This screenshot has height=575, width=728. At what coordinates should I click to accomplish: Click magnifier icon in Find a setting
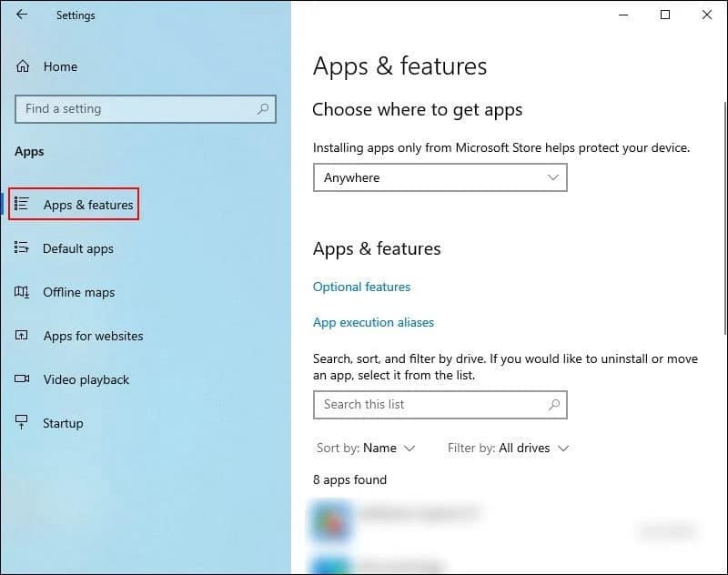263,109
